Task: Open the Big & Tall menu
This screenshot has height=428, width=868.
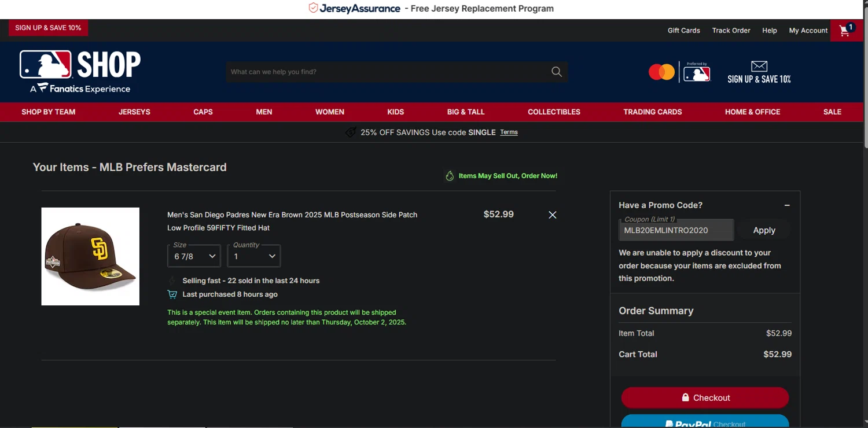Action: (466, 112)
